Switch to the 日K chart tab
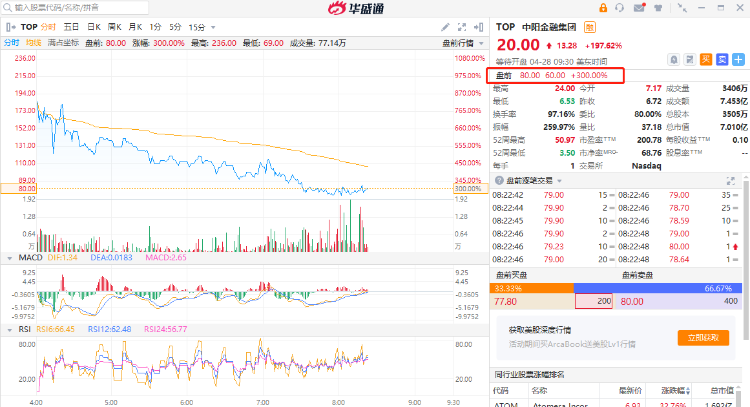The height and width of the screenshot is (407, 750). coord(94,27)
